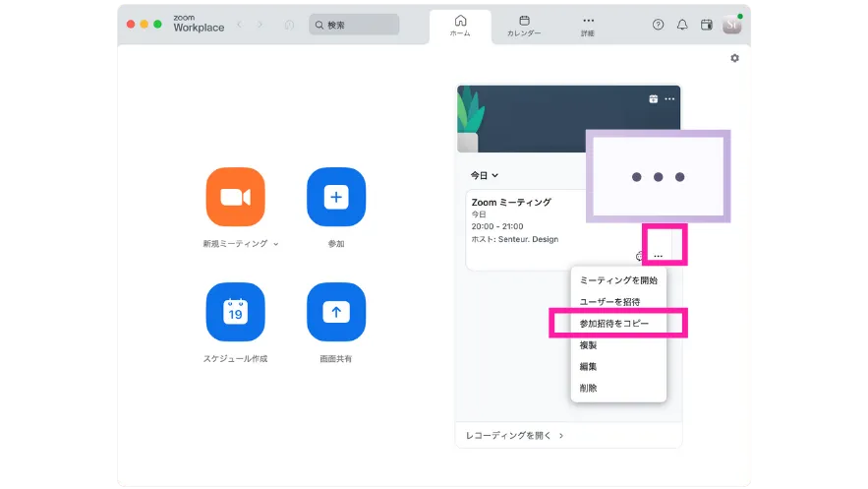Click the history clock icon
The image size is (868, 489).
tap(289, 25)
